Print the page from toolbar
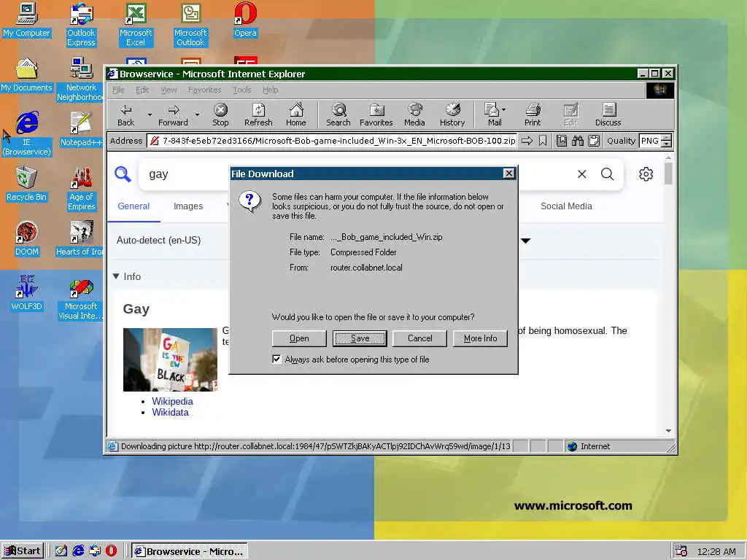747x560 pixels. [533, 114]
